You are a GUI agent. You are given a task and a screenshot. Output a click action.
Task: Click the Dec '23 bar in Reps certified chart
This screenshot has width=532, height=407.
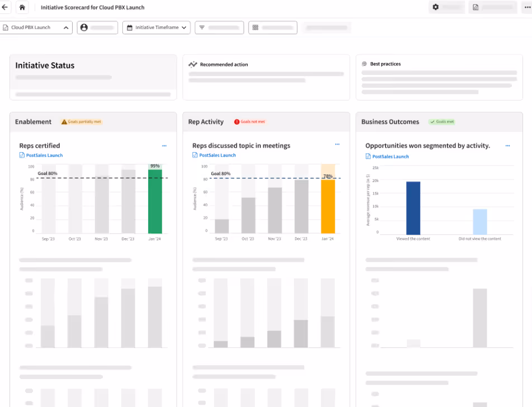point(129,202)
